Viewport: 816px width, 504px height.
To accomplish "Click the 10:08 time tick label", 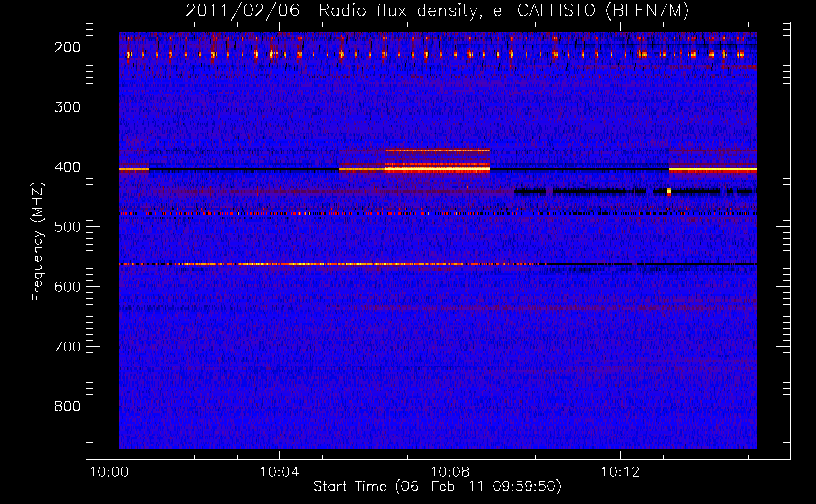I will (450, 472).
